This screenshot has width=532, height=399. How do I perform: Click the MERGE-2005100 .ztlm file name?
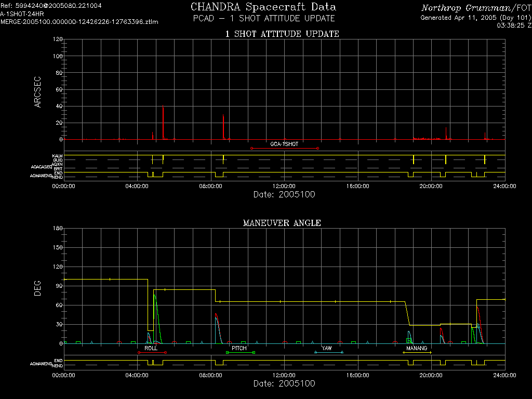(x=79, y=22)
